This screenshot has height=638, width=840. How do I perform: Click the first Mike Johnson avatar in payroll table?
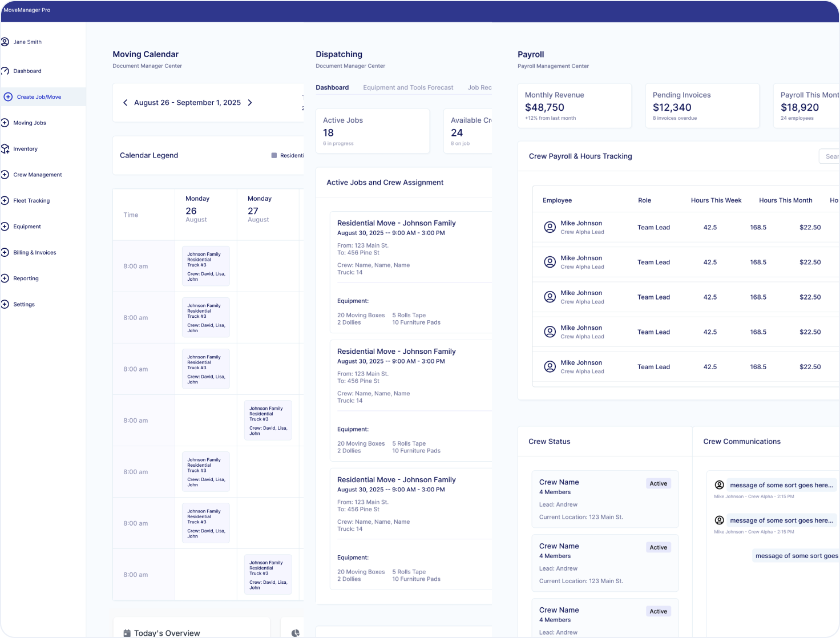550,227
